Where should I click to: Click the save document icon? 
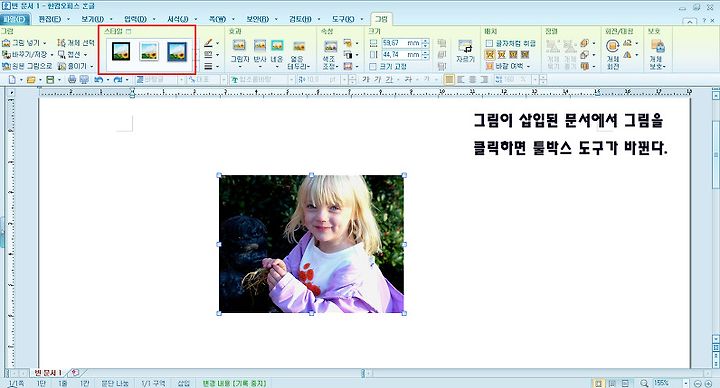50,80
